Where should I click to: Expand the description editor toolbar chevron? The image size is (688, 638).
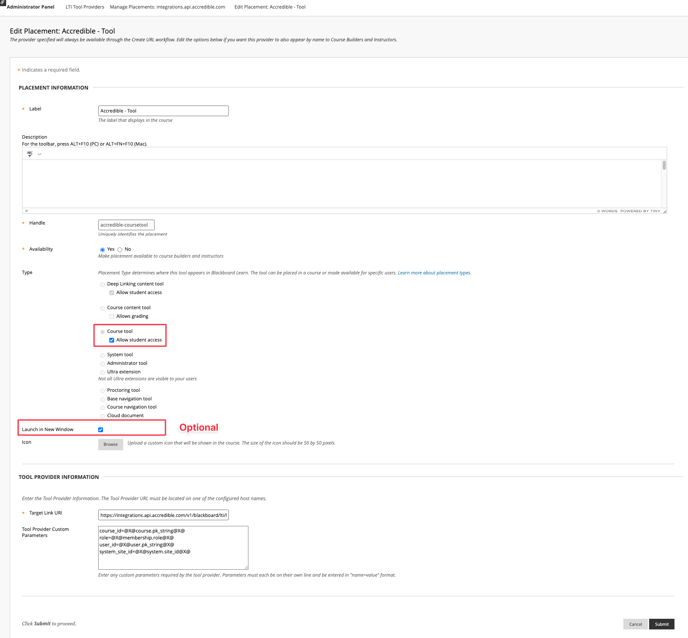(39, 154)
